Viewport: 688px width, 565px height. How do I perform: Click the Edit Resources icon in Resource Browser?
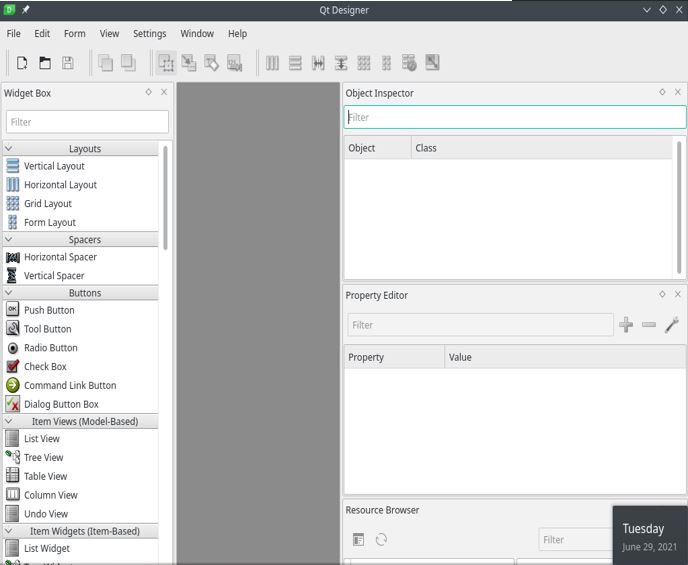[359, 540]
